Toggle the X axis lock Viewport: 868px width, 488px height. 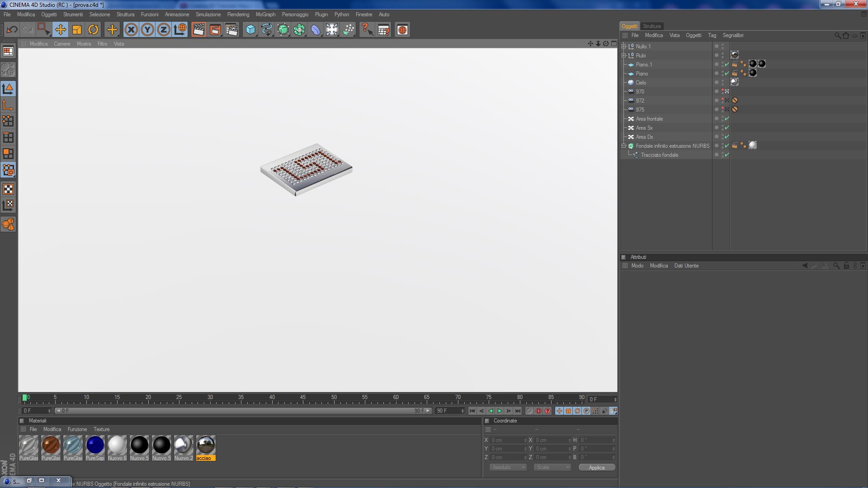131,30
